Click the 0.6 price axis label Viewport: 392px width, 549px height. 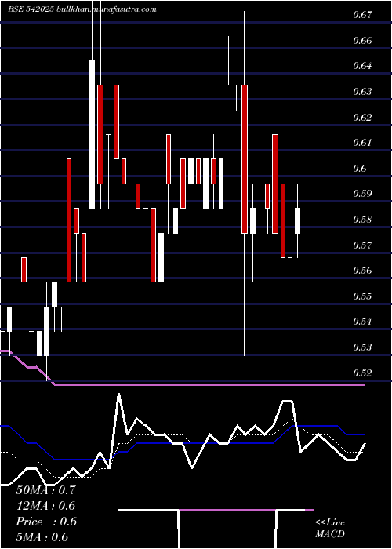pos(360,169)
